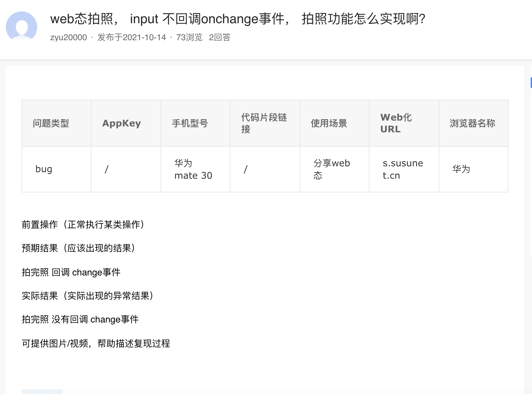The width and height of the screenshot is (532, 394).
Task: Select the bug cell in the table
Action: tap(43, 169)
